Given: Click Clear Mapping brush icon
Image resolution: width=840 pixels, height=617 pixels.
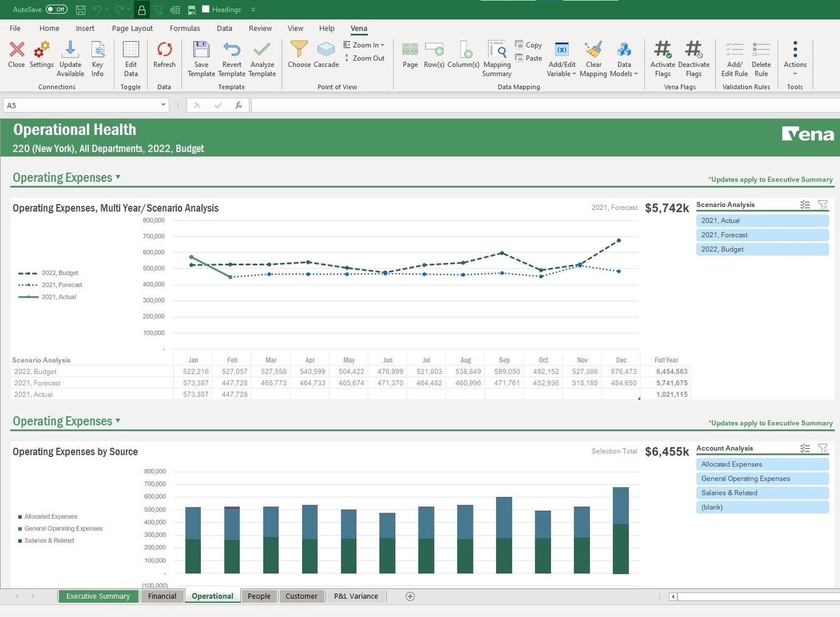Looking at the screenshot, I should 593,49.
